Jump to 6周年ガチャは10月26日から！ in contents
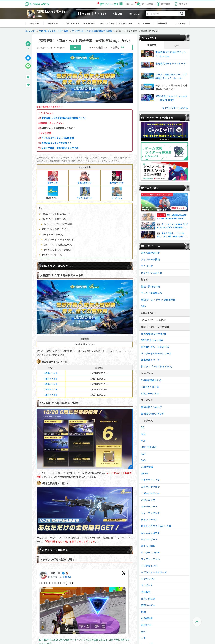215x644 pixels. coord(60,240)
